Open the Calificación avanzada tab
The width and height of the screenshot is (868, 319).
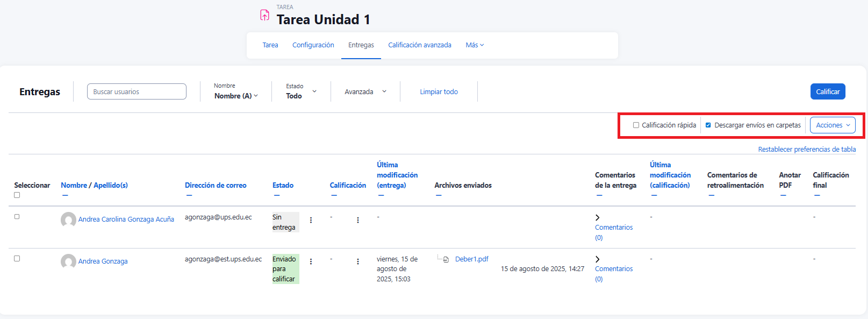(x=420, y=45)
